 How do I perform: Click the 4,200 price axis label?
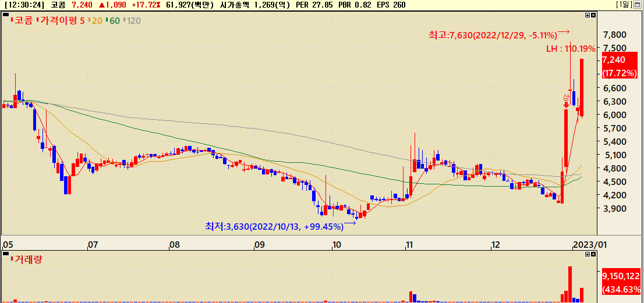coord(614,195)
